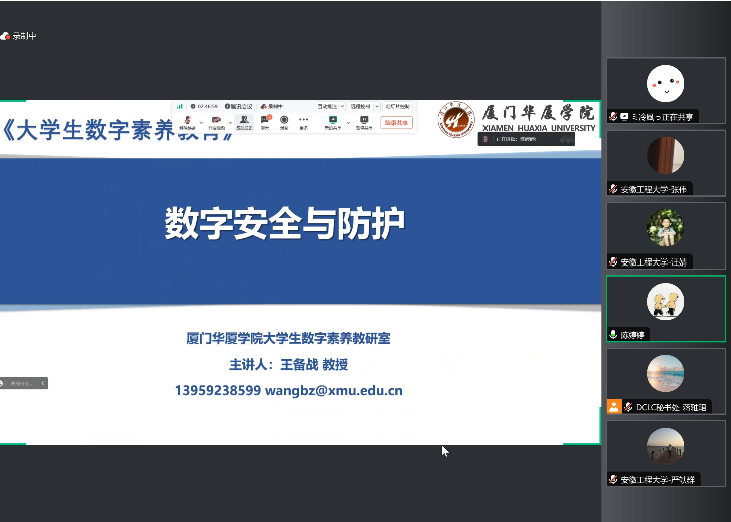The width and height of the screenshot is (731, 522).
Task: Click the cloud recording status in floating toolbar
Action: [x=273, y=105]
